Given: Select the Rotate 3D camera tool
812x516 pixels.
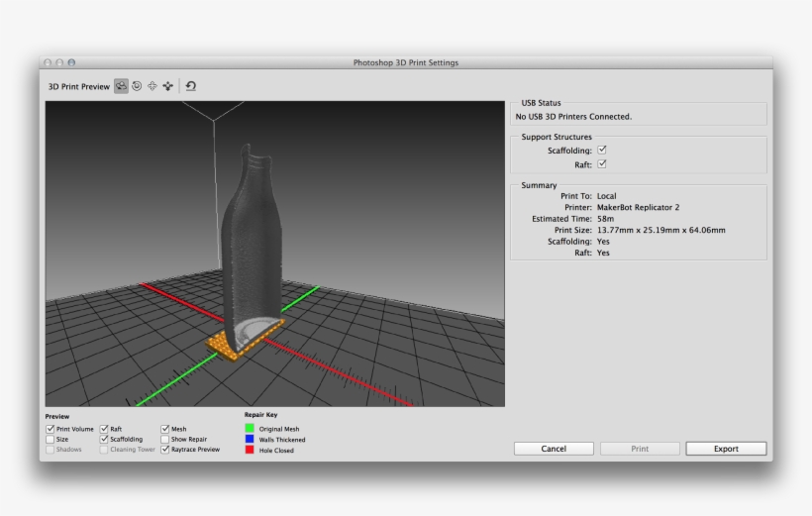Looking at the screenshot, I should pyautogui.click(x=121, y=86).
